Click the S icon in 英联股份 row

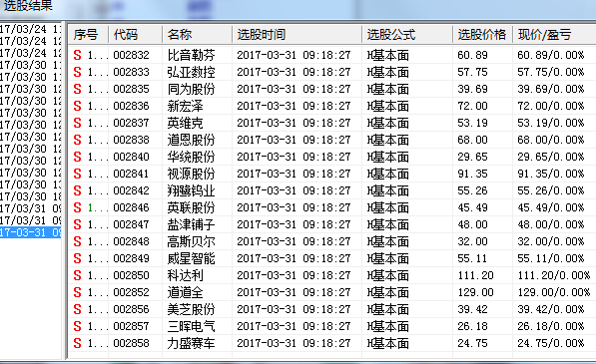click(78, 207)
